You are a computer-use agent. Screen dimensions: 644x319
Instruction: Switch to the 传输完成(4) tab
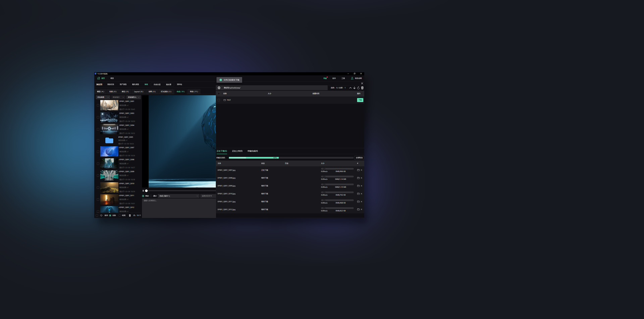pyautogui.click(x=253, y=151)
